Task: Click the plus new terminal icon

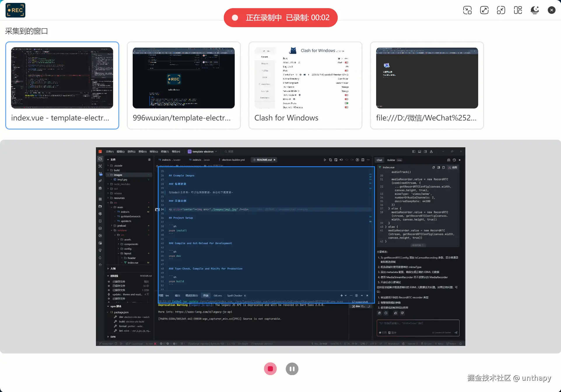Action: [x=341, y=296]
